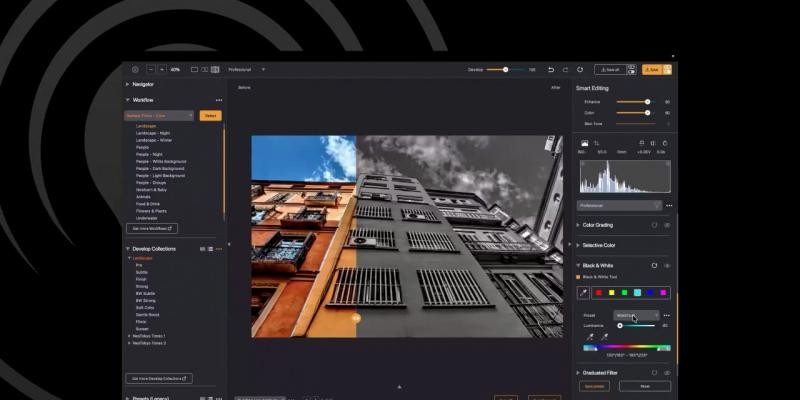Reset the Black & White panel adjustments
The width and height of the screenshot is (800, 400).
point(654,265)
